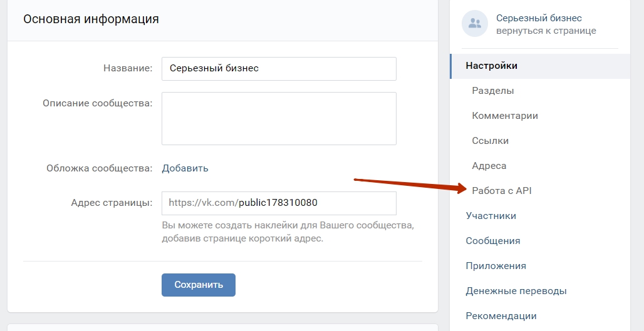Open Сообщения settings
The width and height of the screenshot is (644, 331).
[493, 241]
